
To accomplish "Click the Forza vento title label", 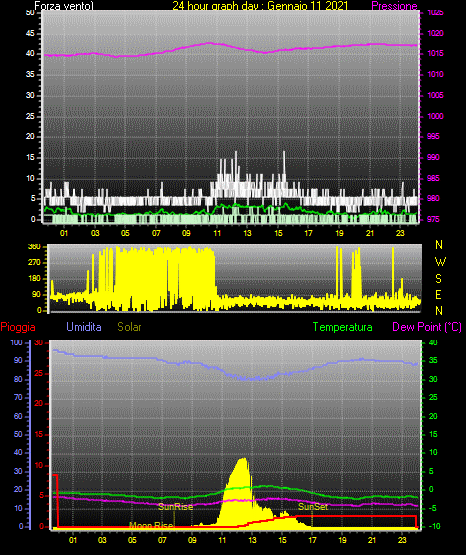I will click(x=64, y=6).
